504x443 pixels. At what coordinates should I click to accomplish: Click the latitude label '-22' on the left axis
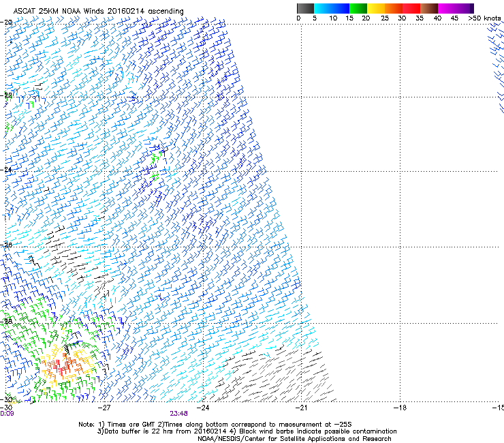click(x=6, y=95)
